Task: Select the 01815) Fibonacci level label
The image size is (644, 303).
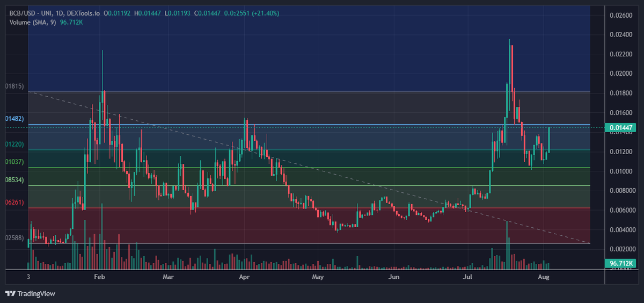Action: pos(15,86)
